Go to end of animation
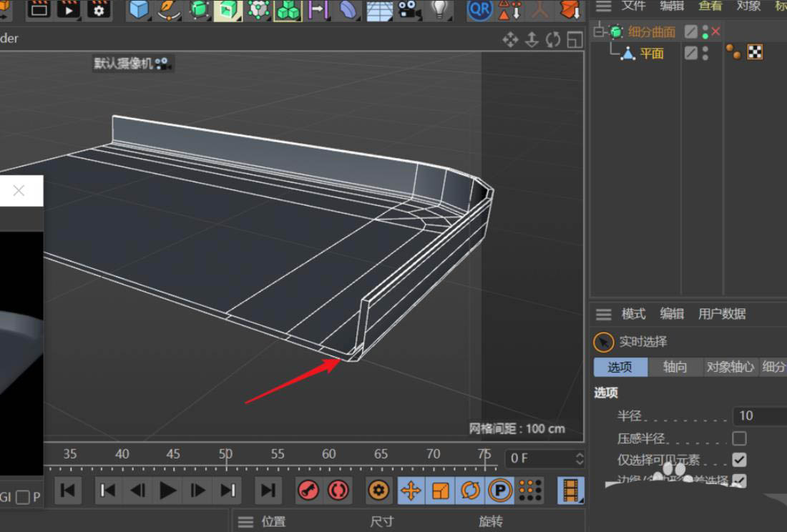This screenshot has height=532, width=787. (x=268, y=491)
